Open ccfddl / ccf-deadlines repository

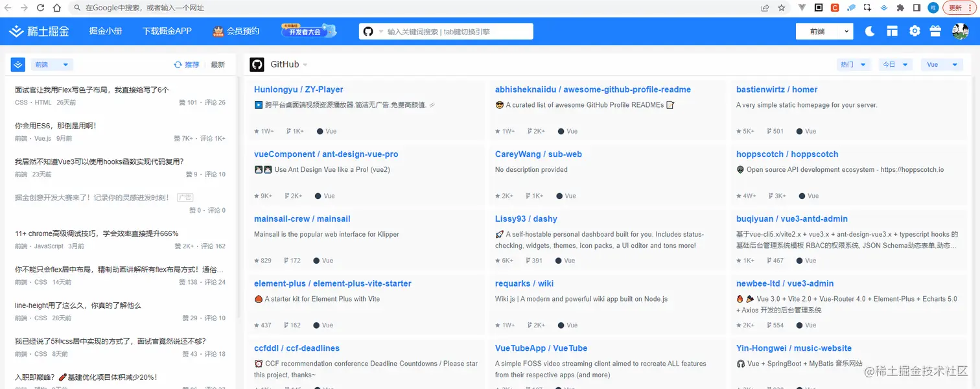(x=297, y=349)
